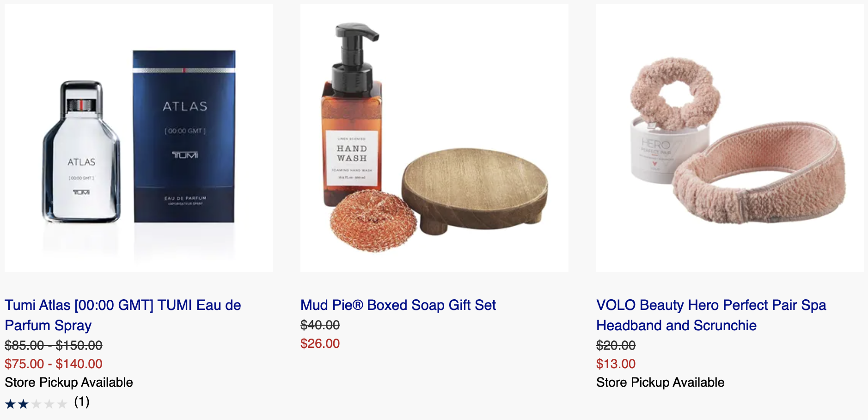Click the crossed-out $40.00 original price
This screenshot has height=420, width=868.
[320, 325]
